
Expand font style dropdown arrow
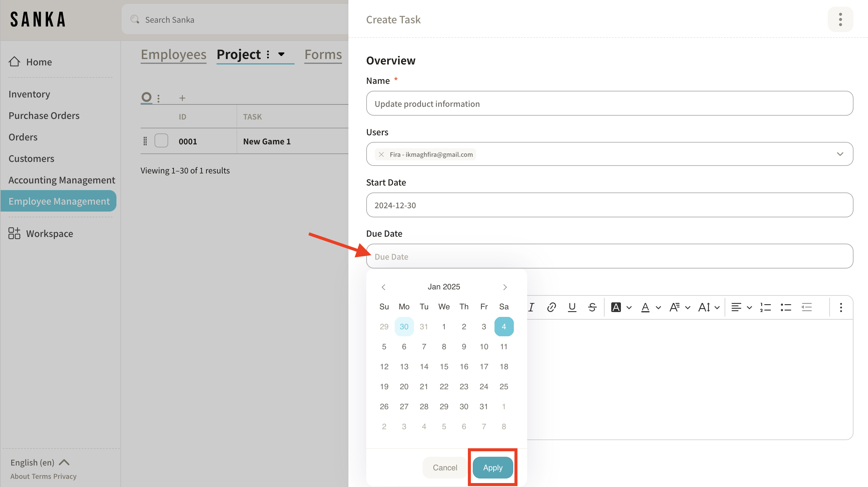pos(688,308)
